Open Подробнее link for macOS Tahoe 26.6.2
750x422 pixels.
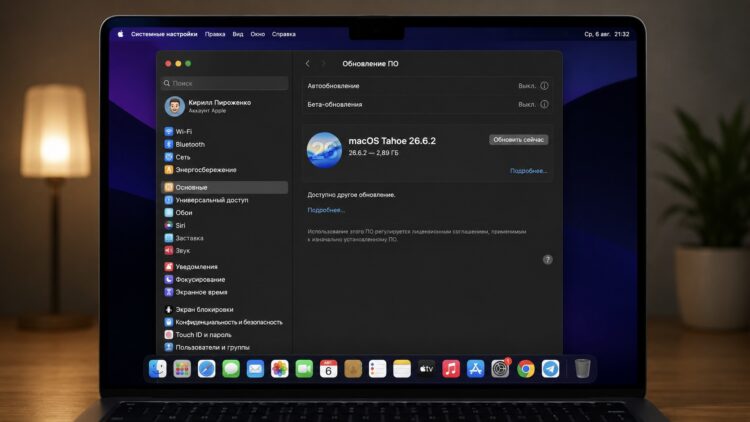pyautogui.click(x=529, y=171)
